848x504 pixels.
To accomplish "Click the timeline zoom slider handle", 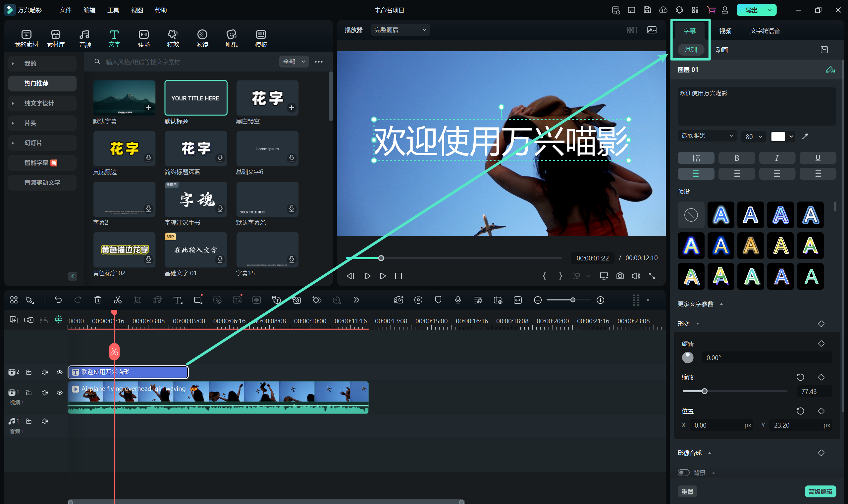I will pos(573,300).
